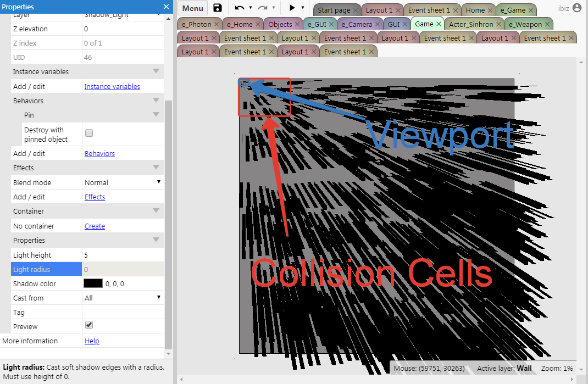Collapse the Container section
The height and width of the screenshot is (384, 588).
(156, 211)
